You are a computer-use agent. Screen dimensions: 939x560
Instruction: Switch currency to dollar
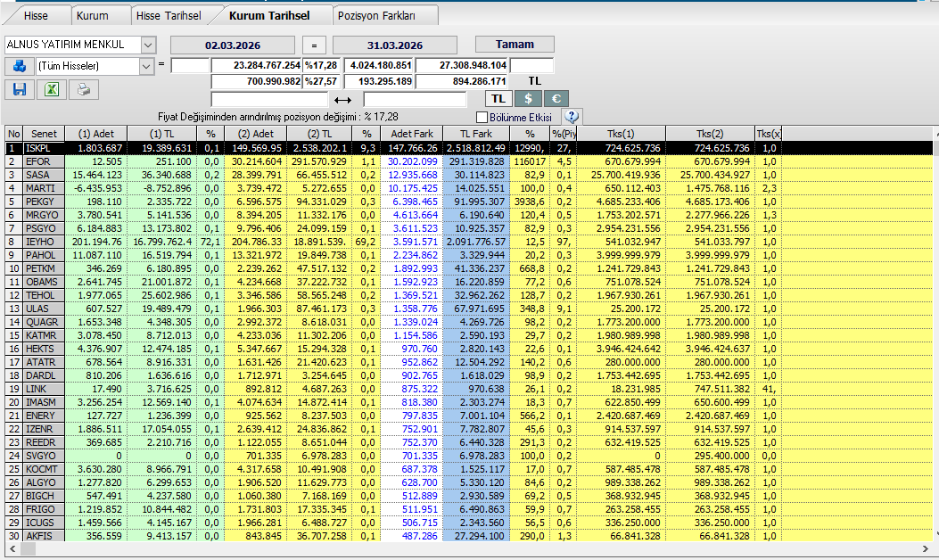coord(528,99)
